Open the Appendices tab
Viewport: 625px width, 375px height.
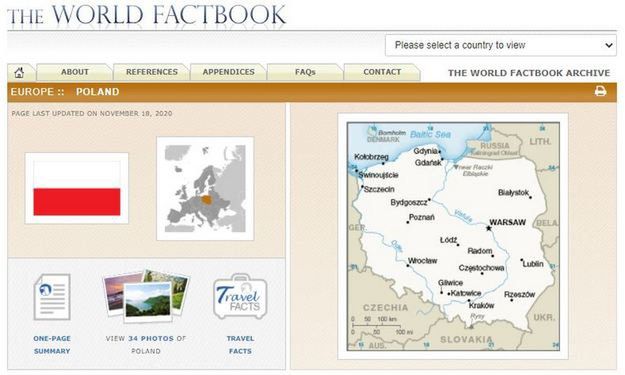[228, 72]
